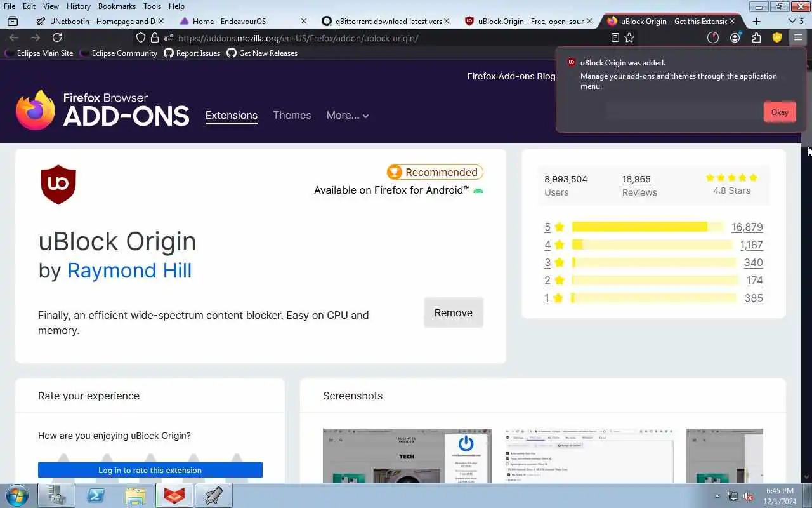Close the UNetbootin tab
The width and height of the screenshot is (812, 508).
tap(160, 21)
